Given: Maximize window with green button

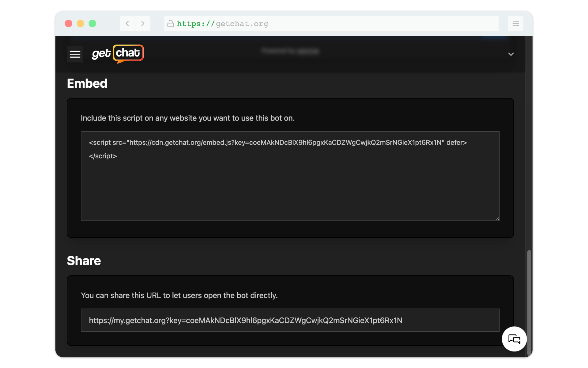Looking at the screenshot, I should pos(92,24).
